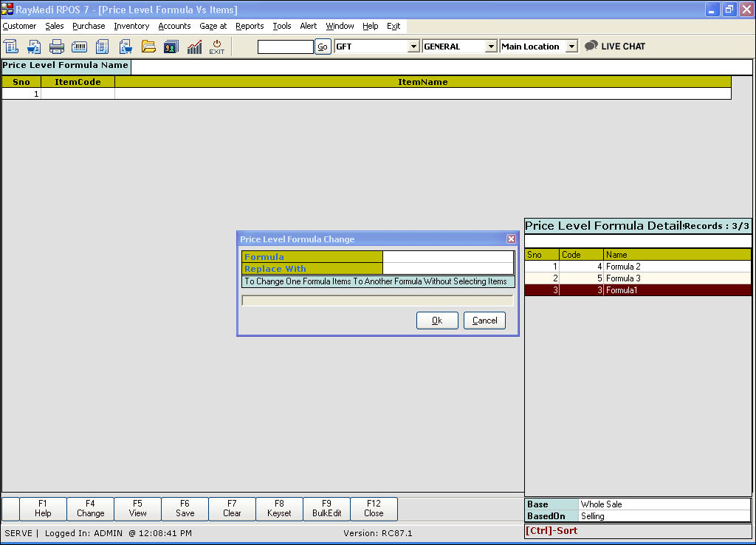Open the Inventory menu

pyautogui.click(x=131, y=26)
